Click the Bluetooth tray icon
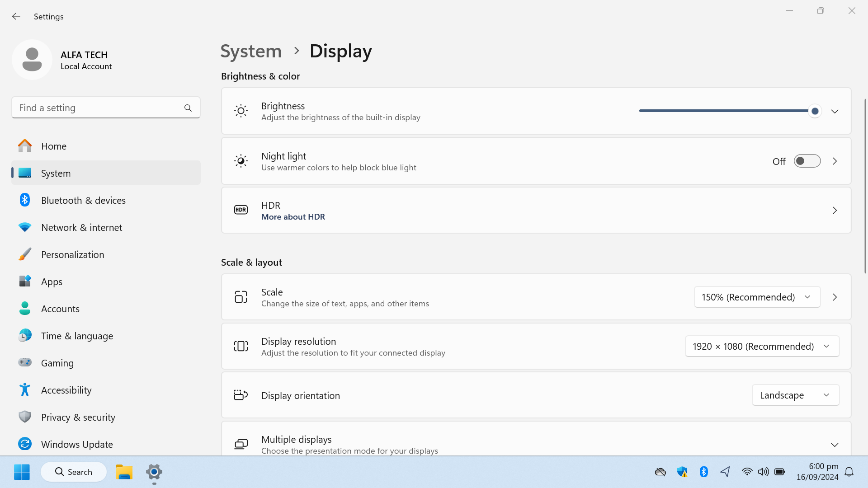Image resolution: width=868 pixels, height=488 pixels. tap(704, 472)
